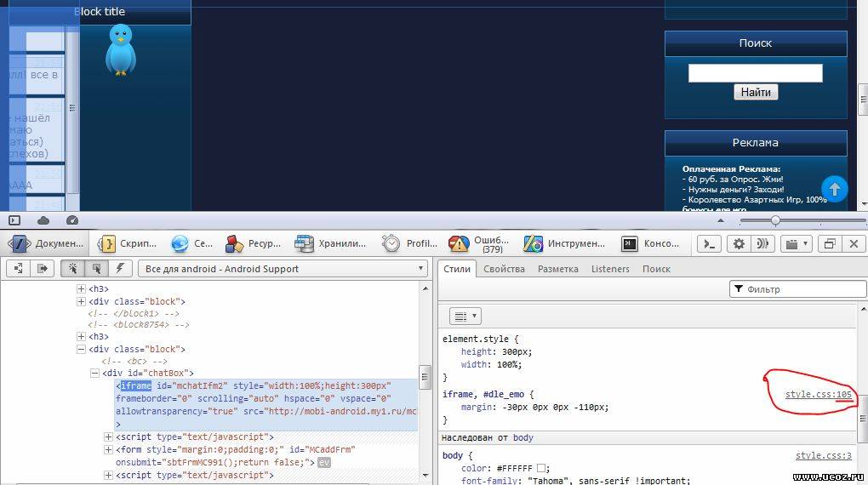Expand the form MCaddFrm node
The image size is (868, 485).
108,450
